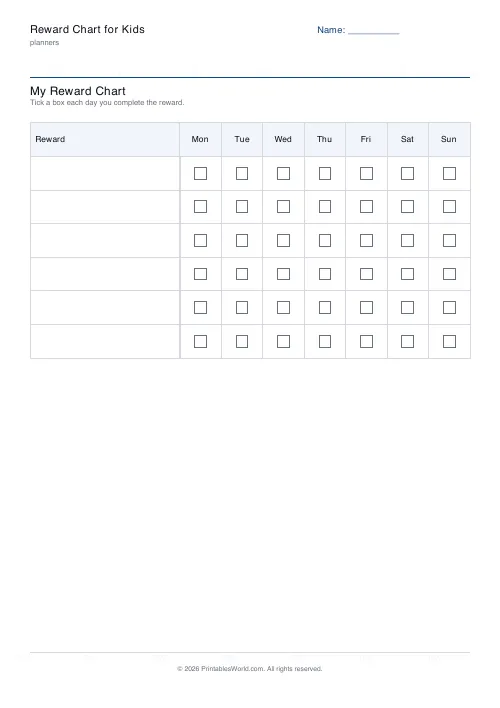Tick the Sat checkbox in second reward row
Screen dimensions: 500x708
pyautogui.click(x=407, y=206)
